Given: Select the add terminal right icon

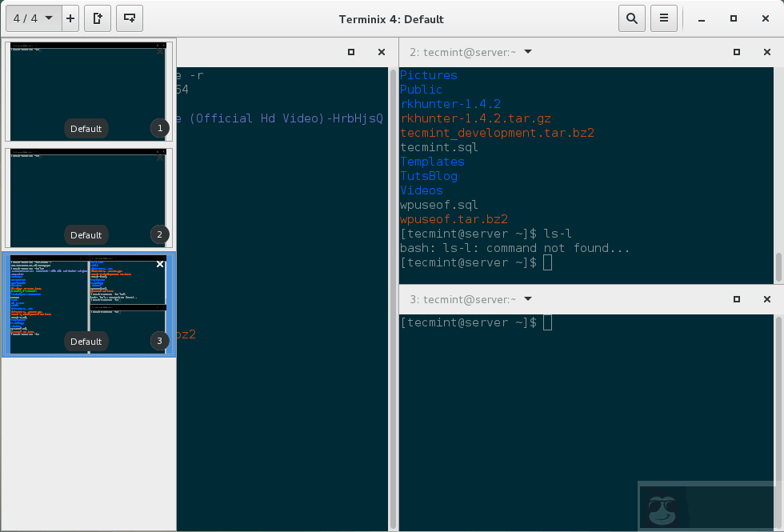Looking at the screenshot, I should point(97,18).
